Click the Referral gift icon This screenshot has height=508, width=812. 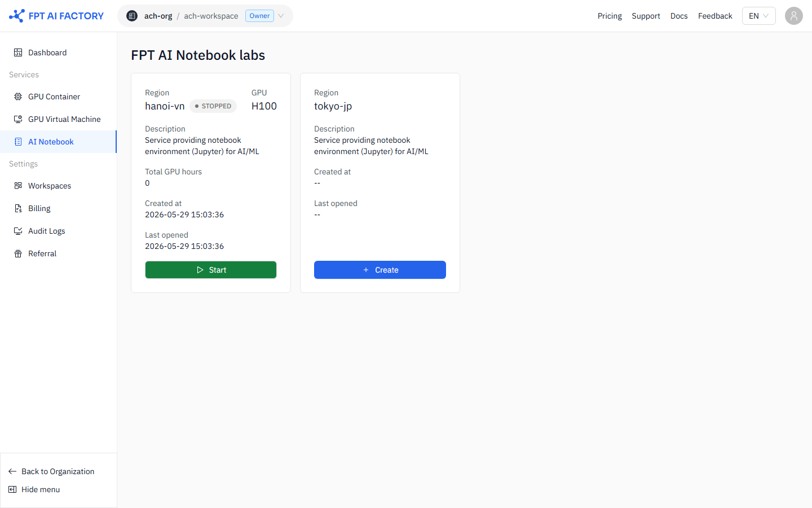(18, 253)
